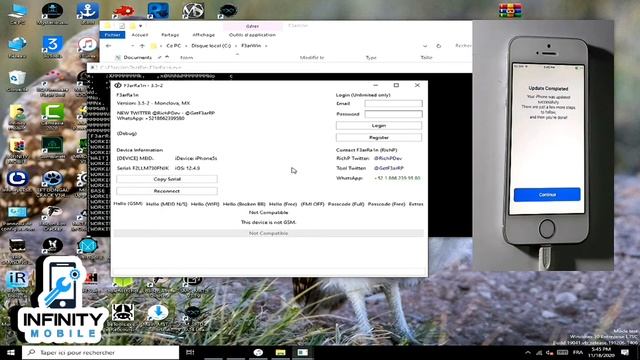Viewport: 640px width, 360px height.
Task: Click the Copy Serial button
Action: pyautogui.click(x=167, y=179)
